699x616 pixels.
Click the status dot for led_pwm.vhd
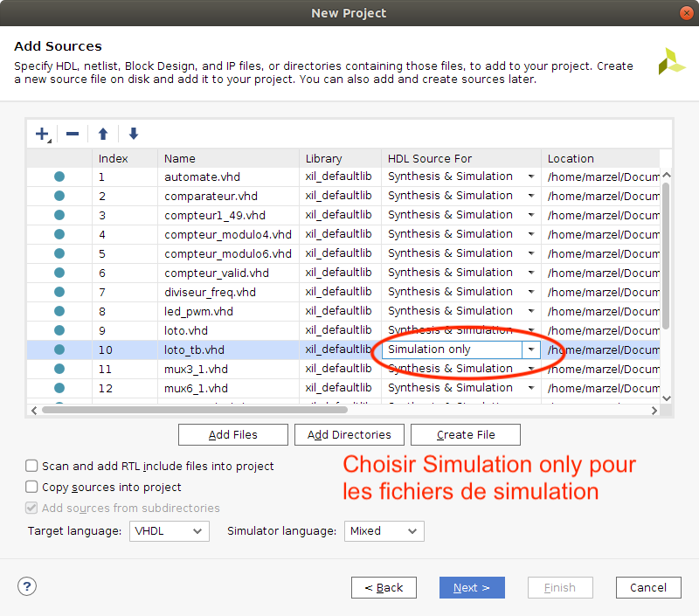[59, 311]
